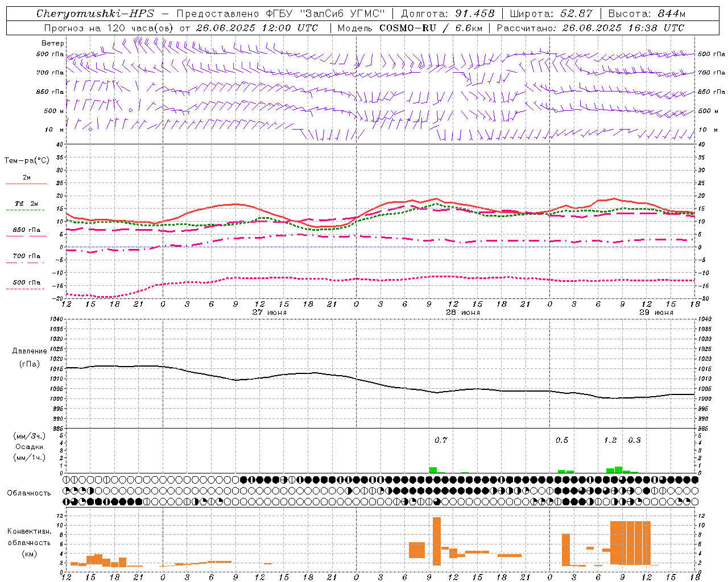This screenshot has width=728, height=582.
Task: Click the (мм/3ч.) unit label
Action: point(29,436)
